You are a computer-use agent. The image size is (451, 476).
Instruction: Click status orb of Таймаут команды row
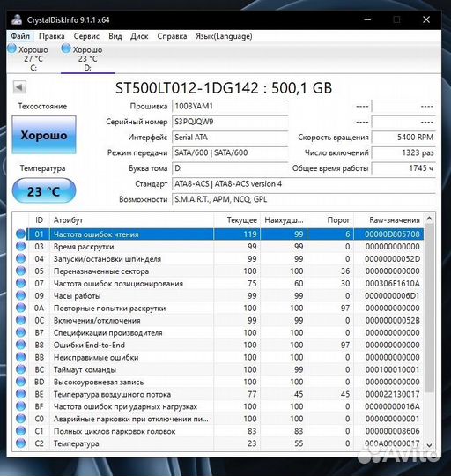point(20,369)
